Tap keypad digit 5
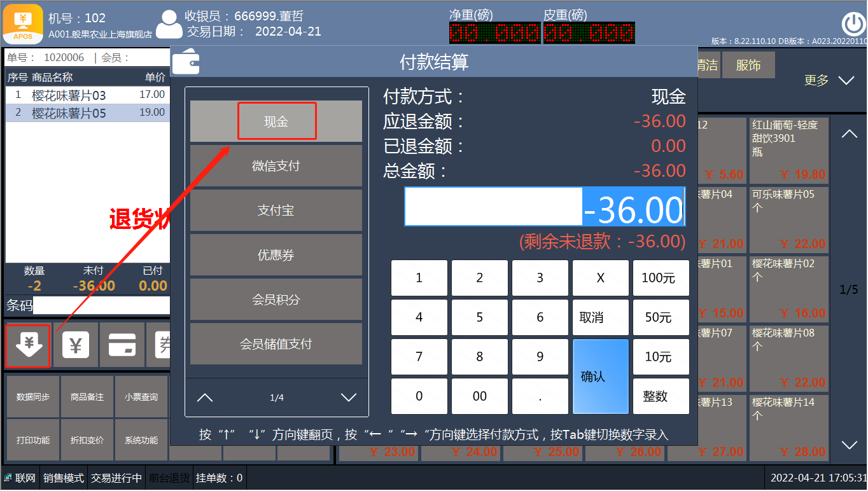The height and width of the screenshot is (491, 868). pyautogui.click(x=480, y=317)
